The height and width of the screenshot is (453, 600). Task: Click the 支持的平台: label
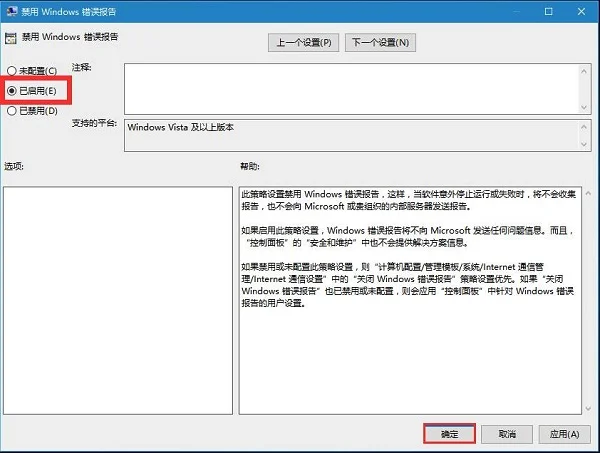(95, 123)
